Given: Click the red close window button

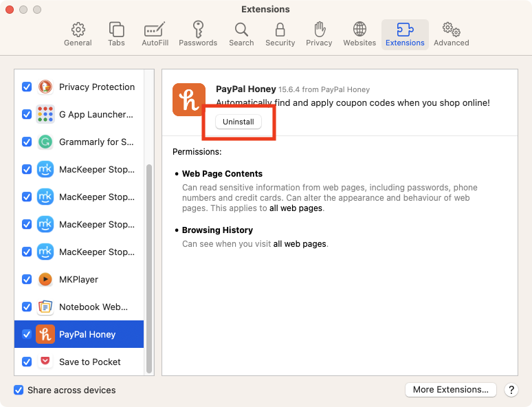Looking at the screenshot, I should [x=10, y=10].
